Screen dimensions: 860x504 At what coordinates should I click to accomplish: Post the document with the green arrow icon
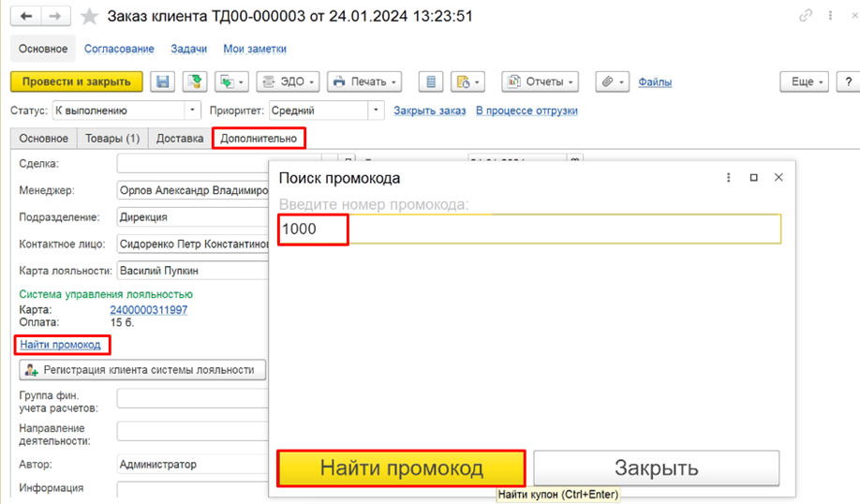pos(195,82)
